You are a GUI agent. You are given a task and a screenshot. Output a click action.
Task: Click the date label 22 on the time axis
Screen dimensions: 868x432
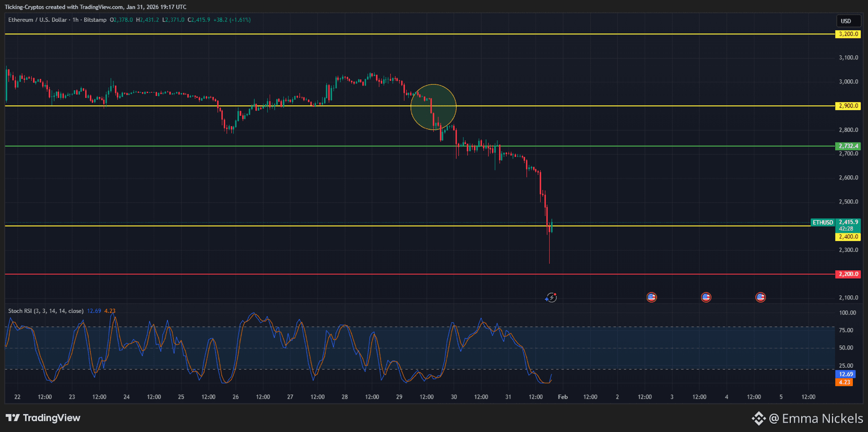coord(17,397)
